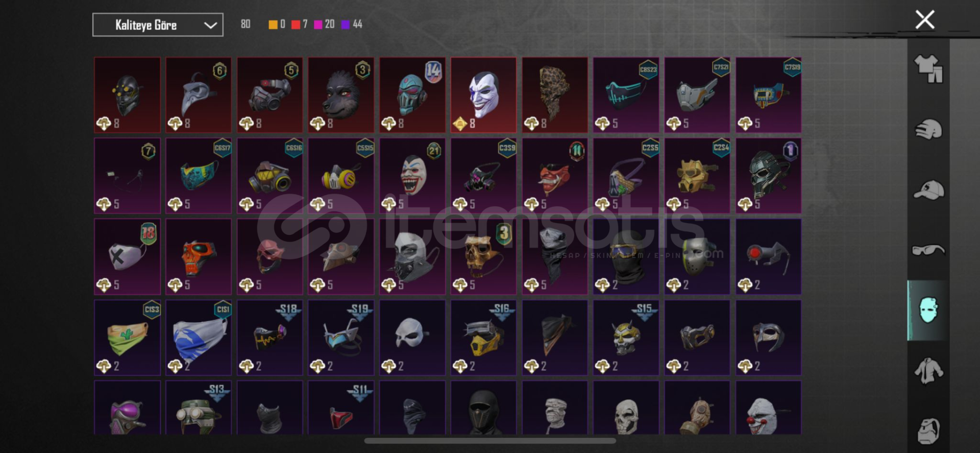
Task: Choose the golden skull mask
Action: point(483,257)
